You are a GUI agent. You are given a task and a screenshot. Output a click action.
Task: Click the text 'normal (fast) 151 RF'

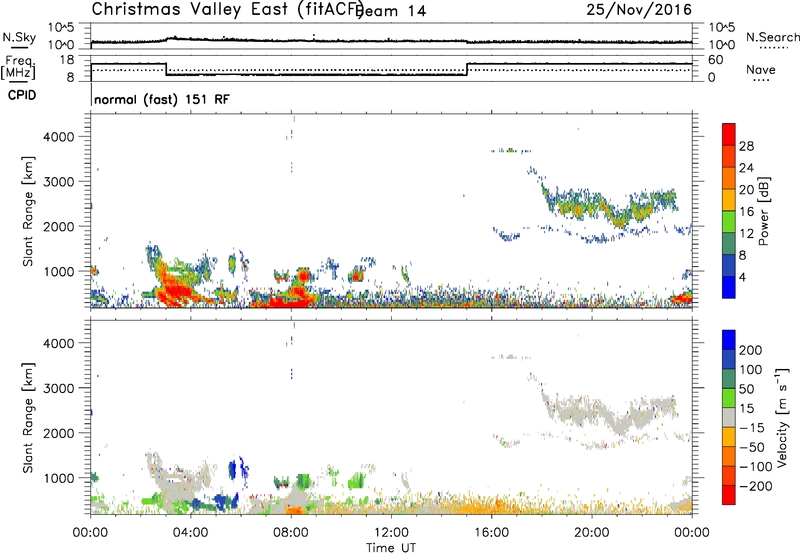coord(162,99)
